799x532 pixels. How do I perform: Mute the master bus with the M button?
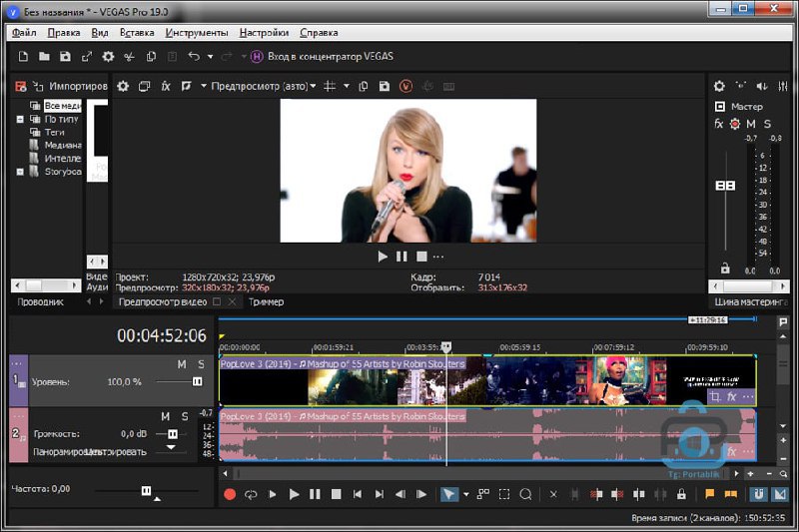751,124
